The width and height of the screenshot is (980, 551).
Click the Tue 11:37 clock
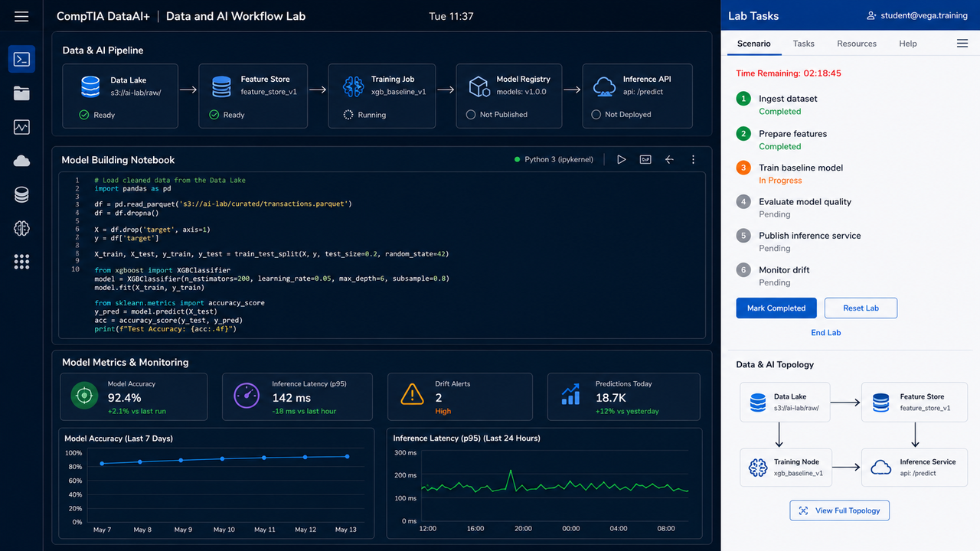tap(451, 16)
